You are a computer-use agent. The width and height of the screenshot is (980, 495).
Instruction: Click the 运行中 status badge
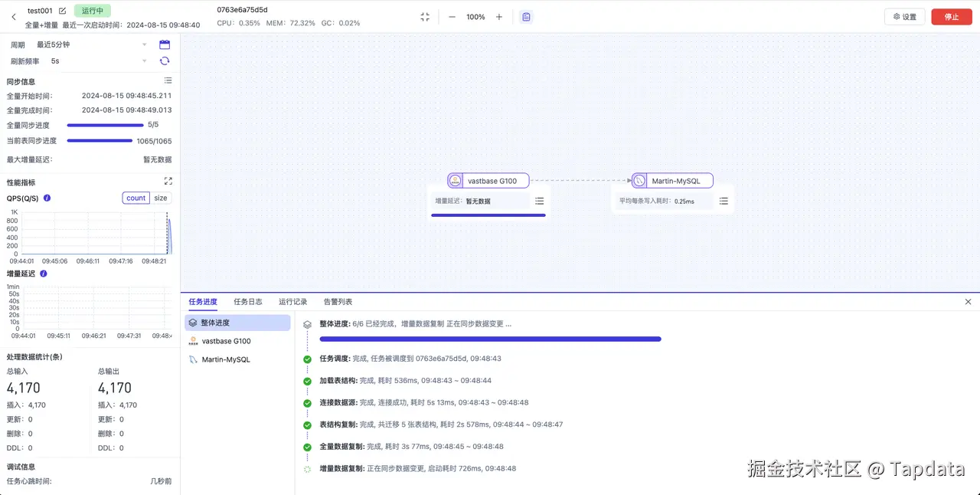point(93,11)
